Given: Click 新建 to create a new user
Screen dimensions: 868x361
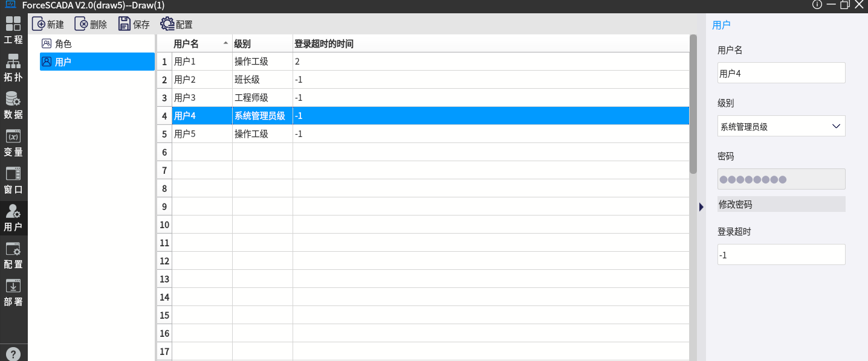Looking at the screenshot, I should point(48,24).
